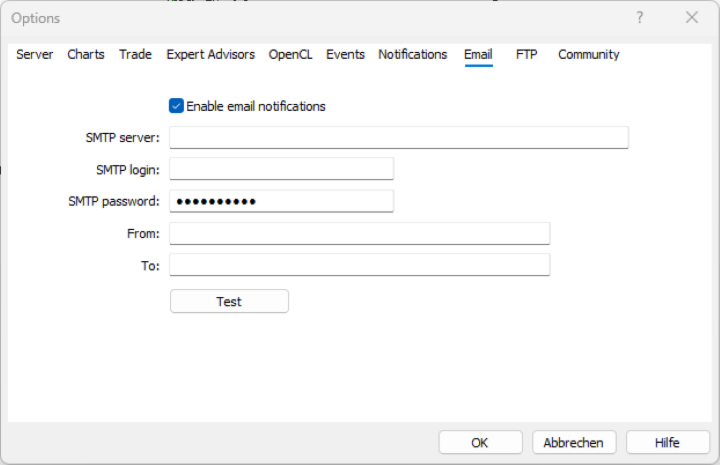Cancel with the Abbrechen button
Image resolution: width=720 pixels, height=465 pixels.
tap(574, 443)
